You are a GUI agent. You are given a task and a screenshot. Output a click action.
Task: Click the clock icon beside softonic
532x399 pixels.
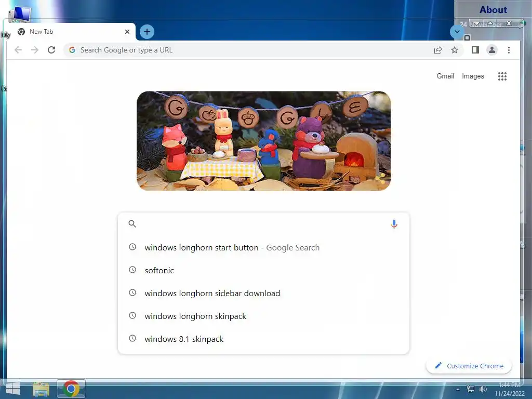[x=132, y=270]
